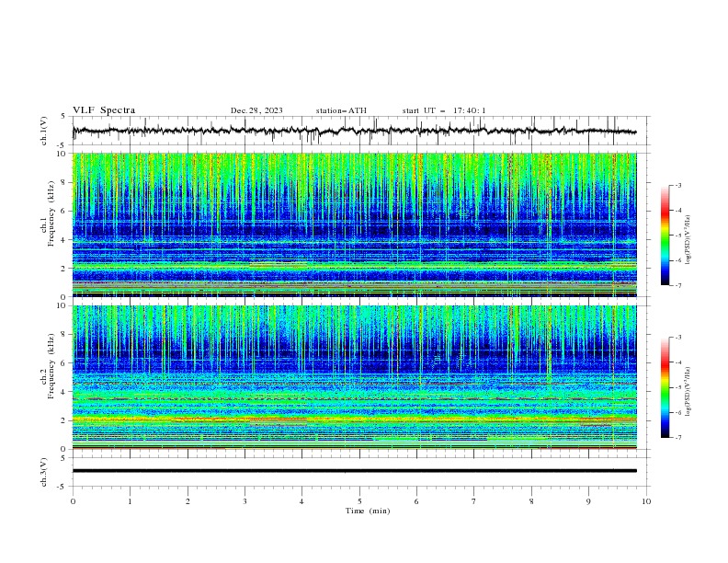Click the ch.2 spectrogram color bar
Screen dimensions: 728x563
click(665, 387)
